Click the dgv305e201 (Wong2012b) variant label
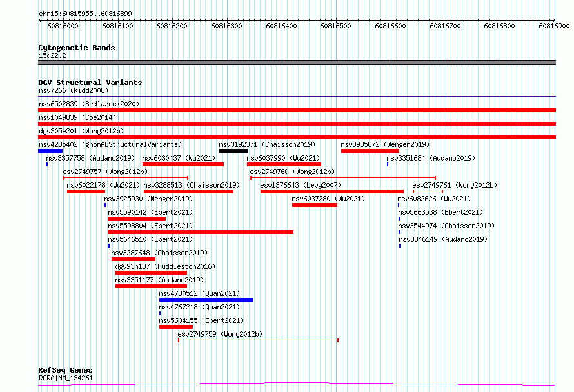The height and width of the screenshot is (392, 574). pyautogui.click(x=81, y=131)
